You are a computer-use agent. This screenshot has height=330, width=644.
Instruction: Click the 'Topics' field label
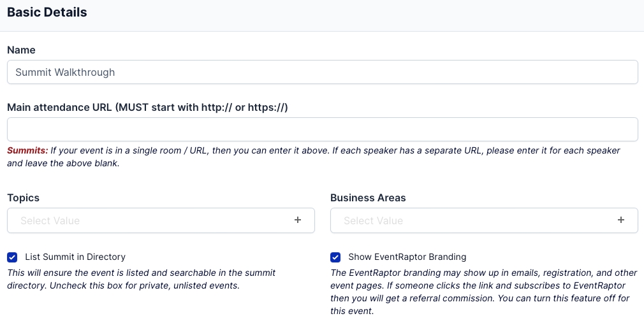coord(23,197)
